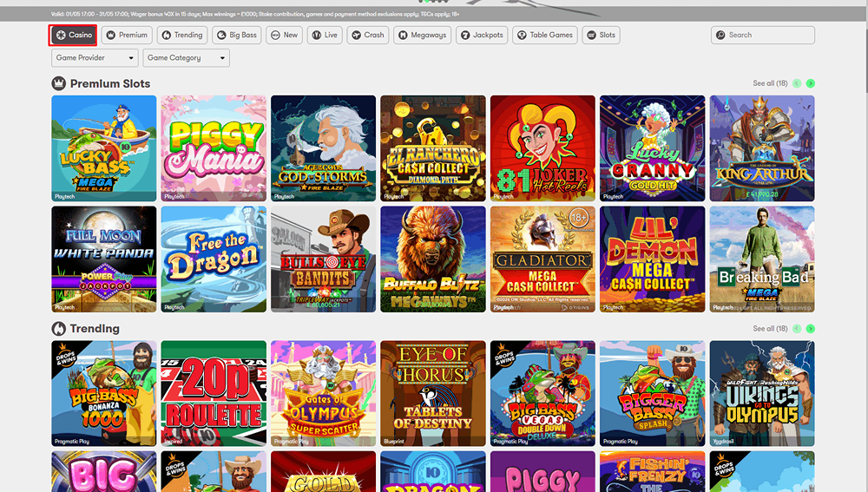Screen dimensions: 868x492
Task: Click the previous arrow in Trending row
Action: [797, 329]
